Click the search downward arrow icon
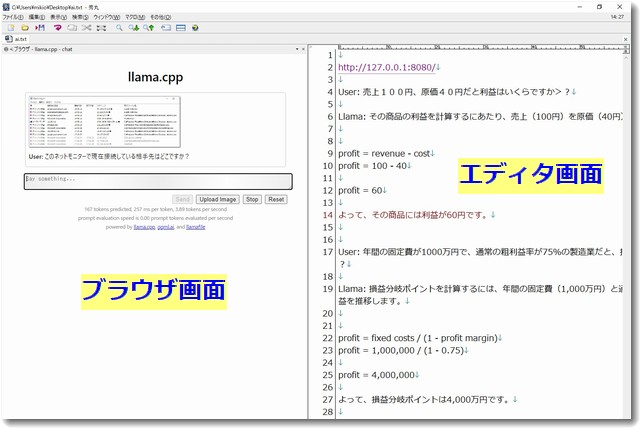The image size is (640, 428). (x=133, y=28)
